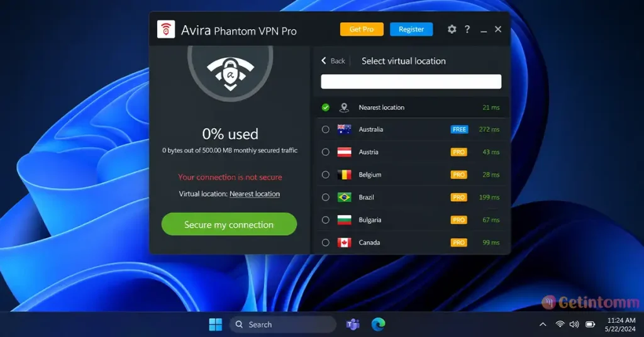Click the Canada location name

(369, 242)
